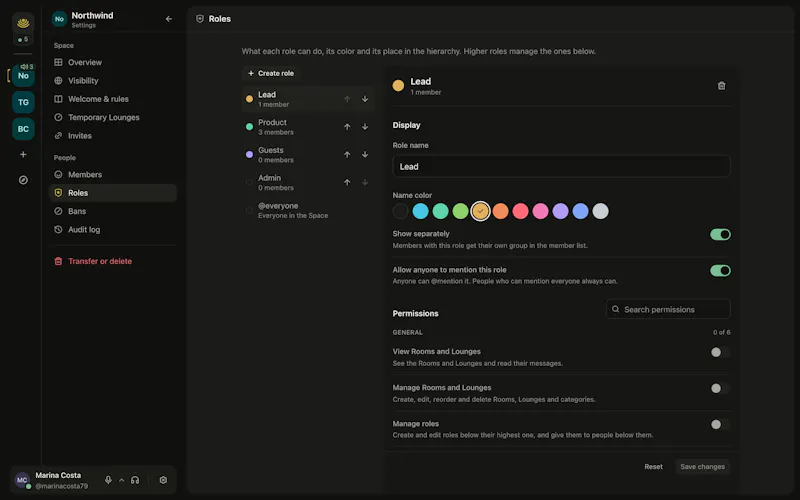
Task: Move the Guests role up
Action: (347, 155)
